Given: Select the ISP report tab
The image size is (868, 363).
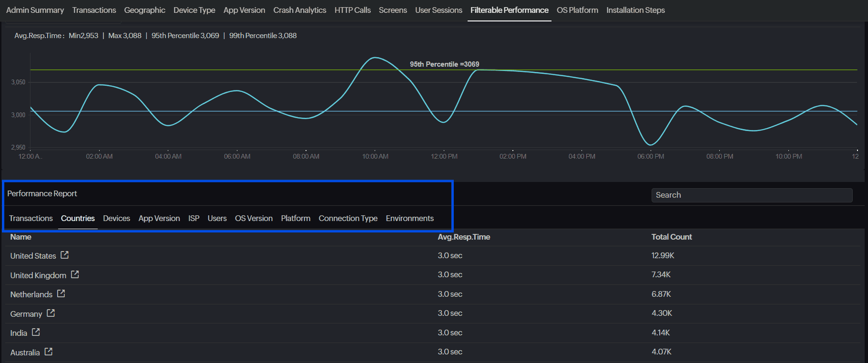Looking at the screenshot, I should 194,218.
